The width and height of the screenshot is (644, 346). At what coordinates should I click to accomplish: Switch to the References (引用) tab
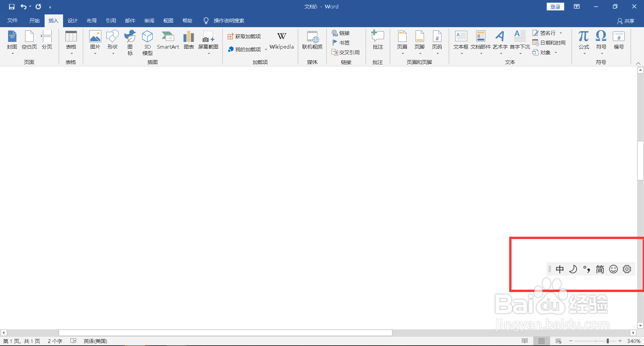(x=111, y=20)
